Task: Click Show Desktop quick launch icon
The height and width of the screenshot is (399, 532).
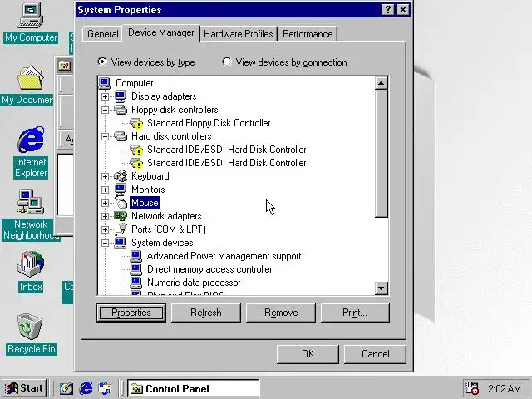Action: [x=66, y=388]
